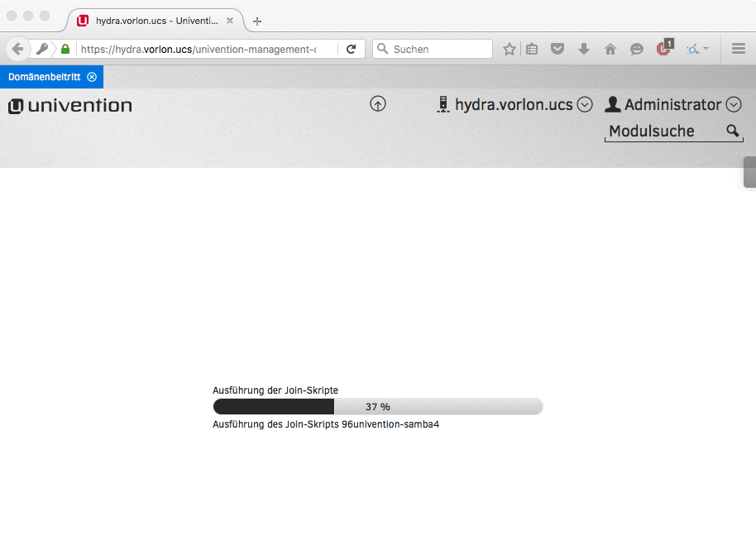
Task: Click the Pocket icon in the toolbar
Action: [557, 49]
